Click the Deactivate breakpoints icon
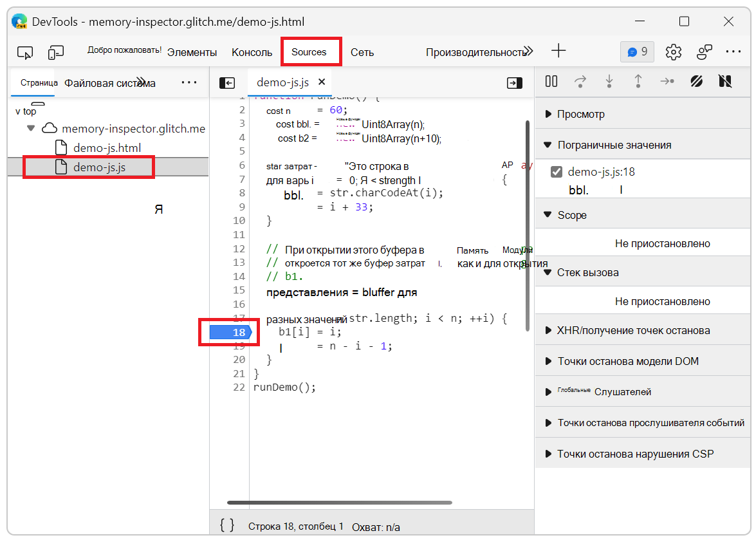Viewport: 756px width, 540px height. [696, 81]
